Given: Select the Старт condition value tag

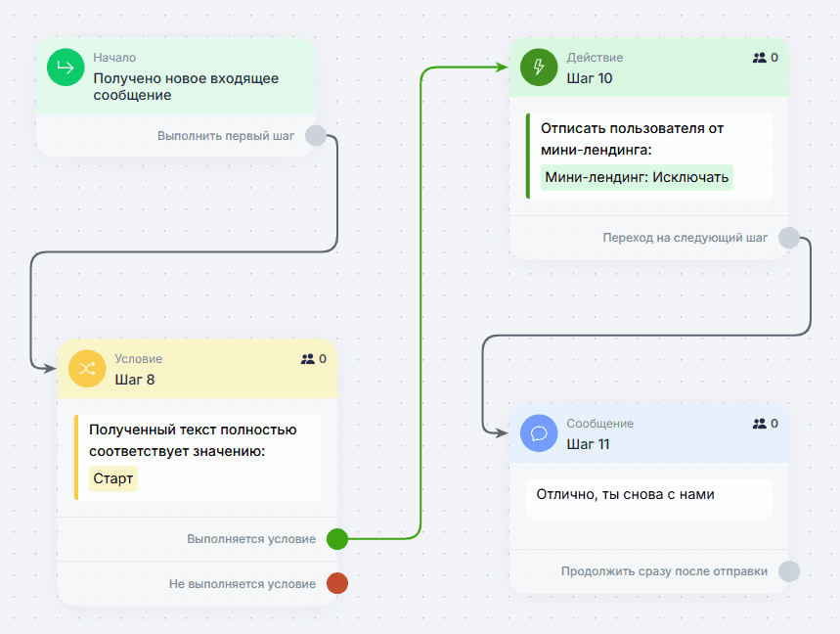Looking at the screenshot, I should point(113,478).
